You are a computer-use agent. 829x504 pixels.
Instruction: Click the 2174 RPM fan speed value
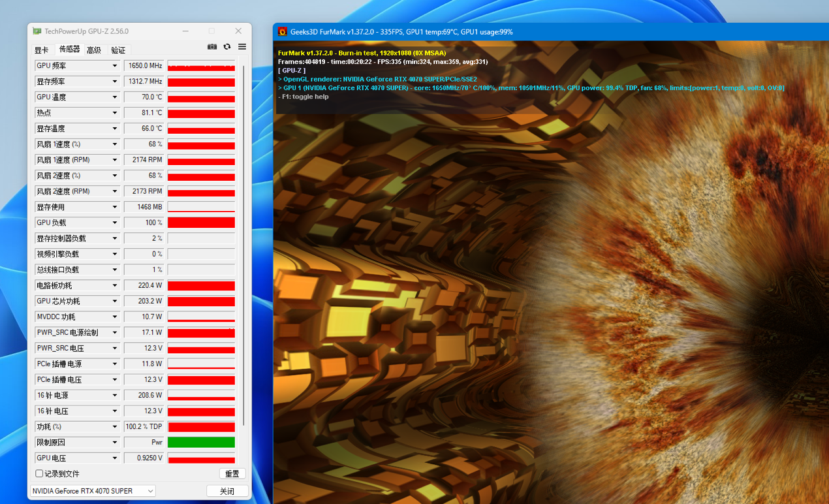coord(144,160)
